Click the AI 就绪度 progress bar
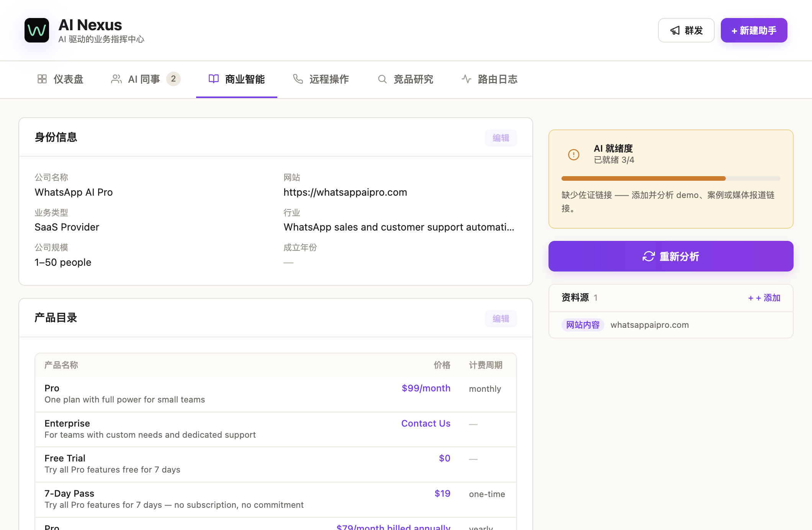The height and width of the screenshot is (530, 812). [671, 178]
